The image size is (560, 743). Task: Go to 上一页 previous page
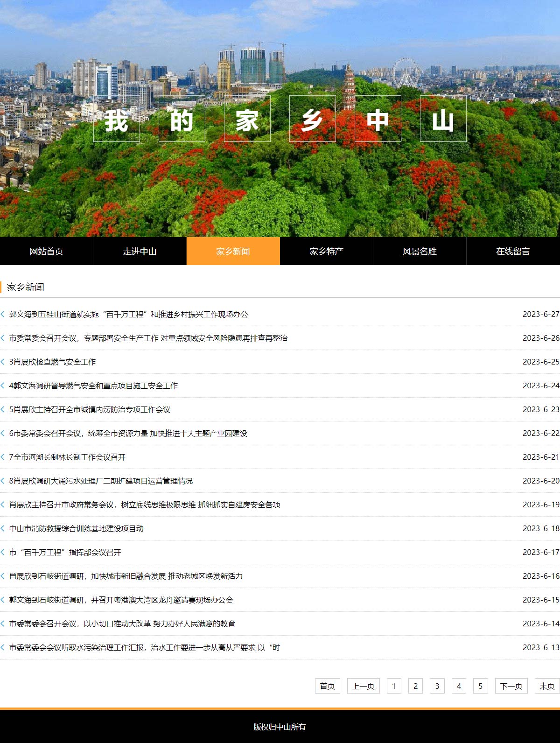point(364,686)
